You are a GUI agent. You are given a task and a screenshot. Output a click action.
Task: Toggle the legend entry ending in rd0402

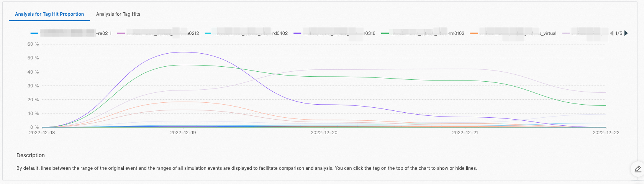tap(246, 33)
